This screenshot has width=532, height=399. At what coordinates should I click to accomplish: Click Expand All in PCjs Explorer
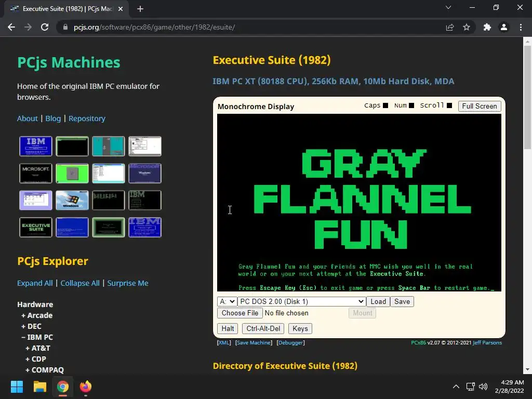click(x=35, y=283)
